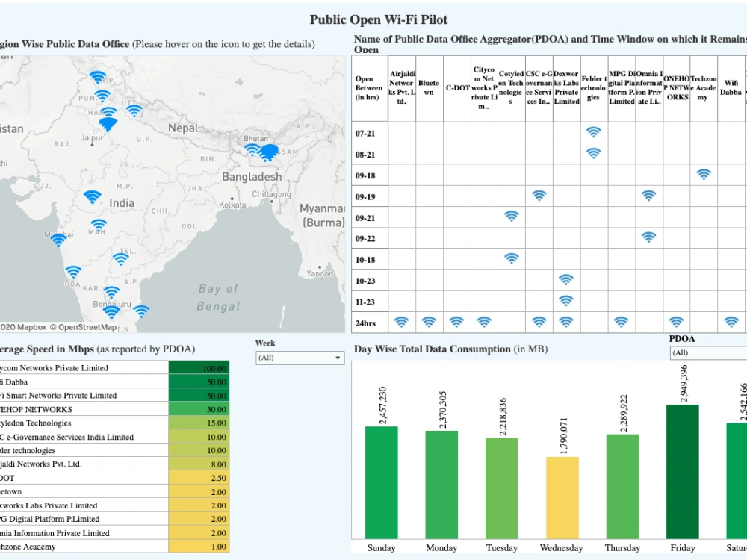
Task: Click the 'Omnia Information Private Limited' speed row label
Action: (55, 533)
